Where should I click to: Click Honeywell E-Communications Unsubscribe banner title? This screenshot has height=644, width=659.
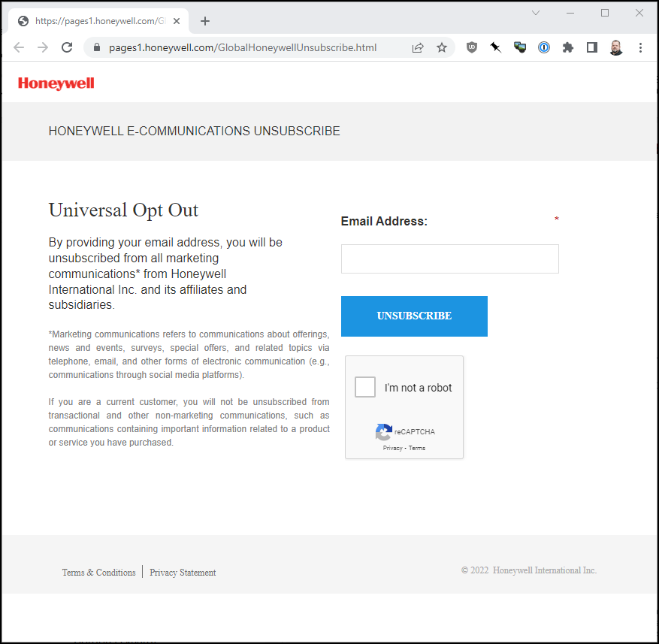194,132
